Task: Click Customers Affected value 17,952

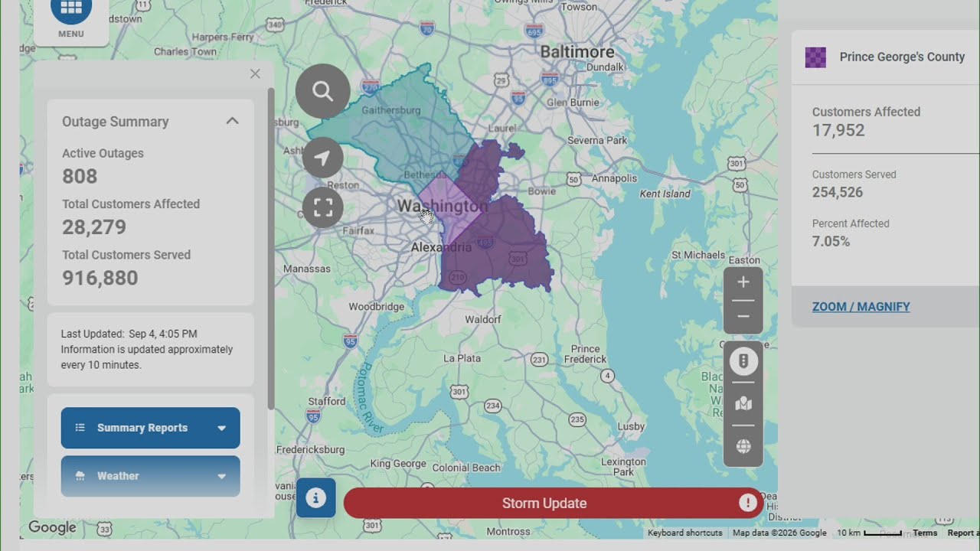Action: [838, 130]
